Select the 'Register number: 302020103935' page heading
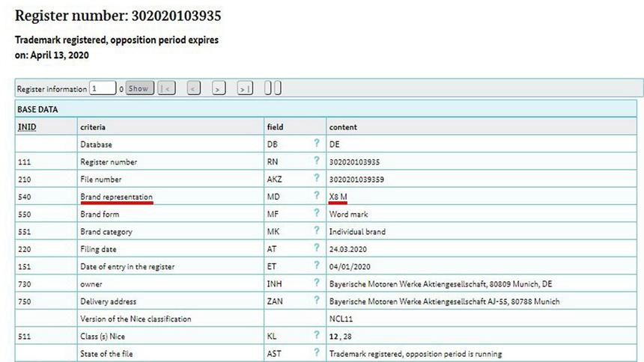This screenshot has width=644, height=362. [x=118, y=16]
